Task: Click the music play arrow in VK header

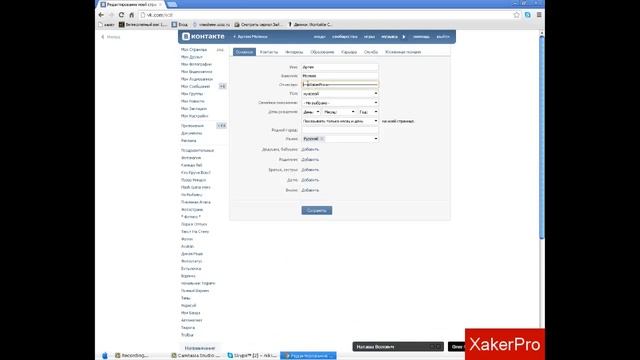Action: [x=404, y=37]
